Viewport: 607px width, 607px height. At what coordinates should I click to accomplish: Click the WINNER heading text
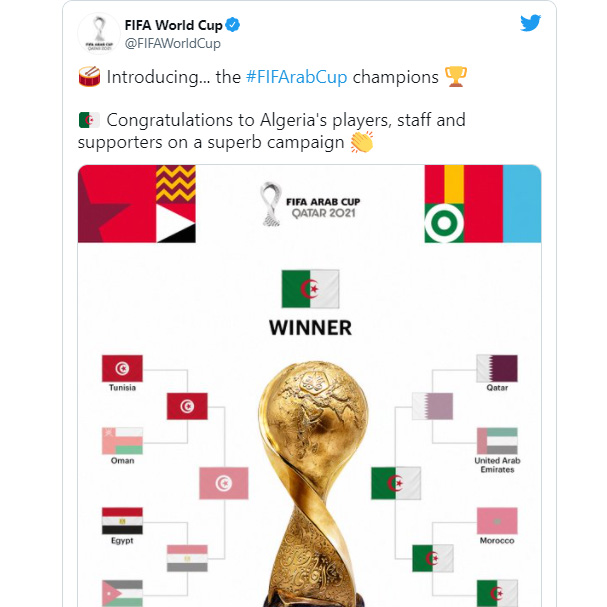[310, 327]
